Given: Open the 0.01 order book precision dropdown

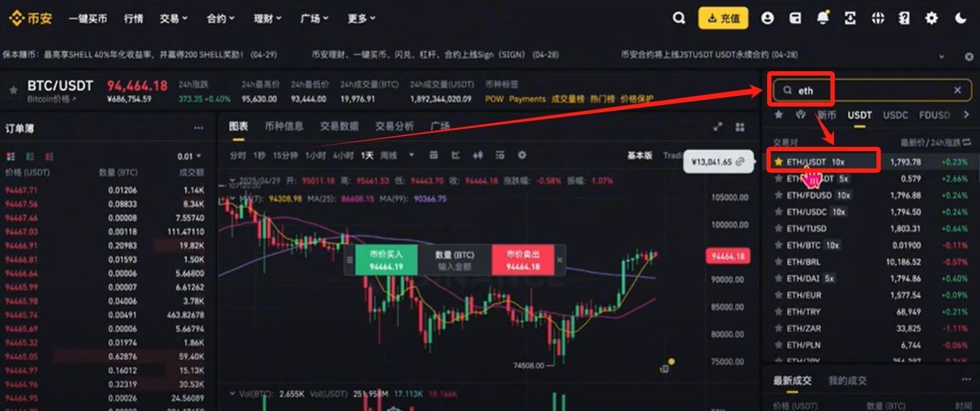Looking at the screenshot, I should 190,156.
